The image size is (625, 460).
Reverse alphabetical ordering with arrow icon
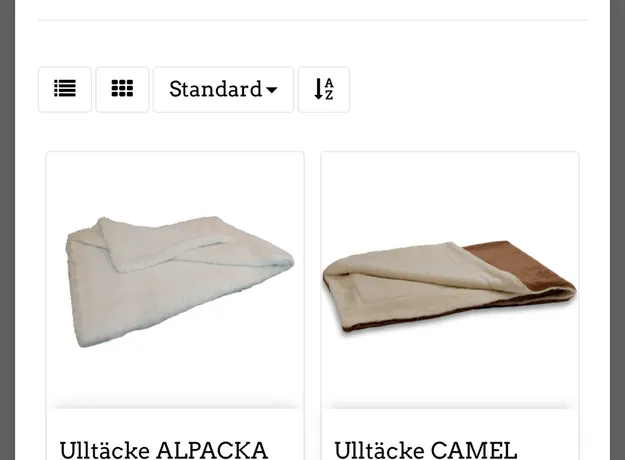click(324, 90)
